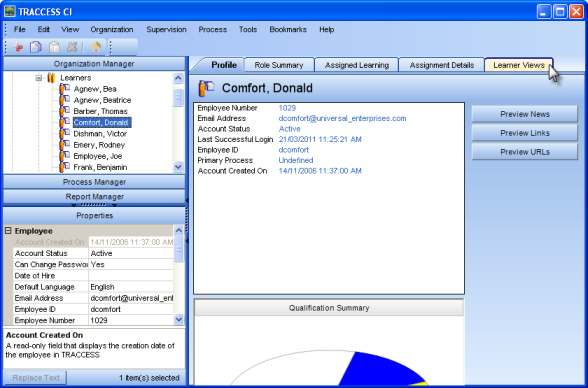Click the Preview News button
This screenshot has height=388, width=588.
click(x=525, y=114)
